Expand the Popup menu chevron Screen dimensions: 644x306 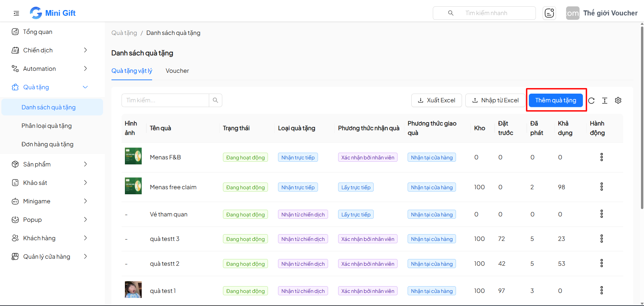(x=85, y=219)
